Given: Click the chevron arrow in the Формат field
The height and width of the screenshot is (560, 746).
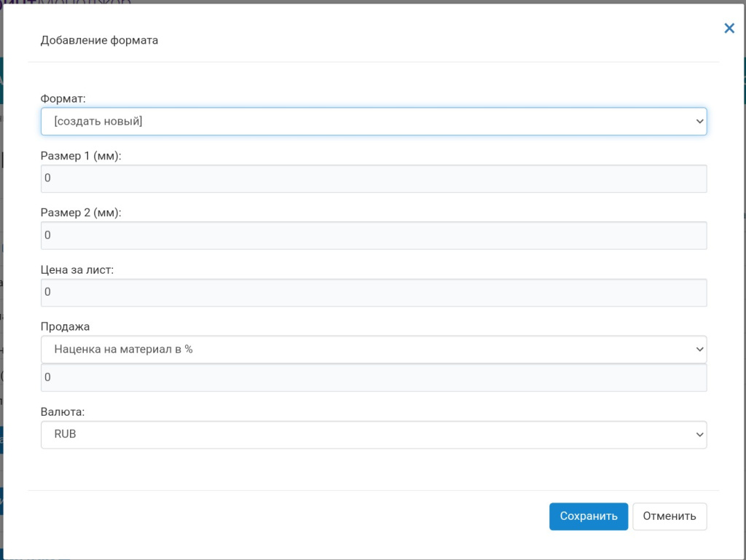Looking at the screenshot, I should click(x=699, y=122).
